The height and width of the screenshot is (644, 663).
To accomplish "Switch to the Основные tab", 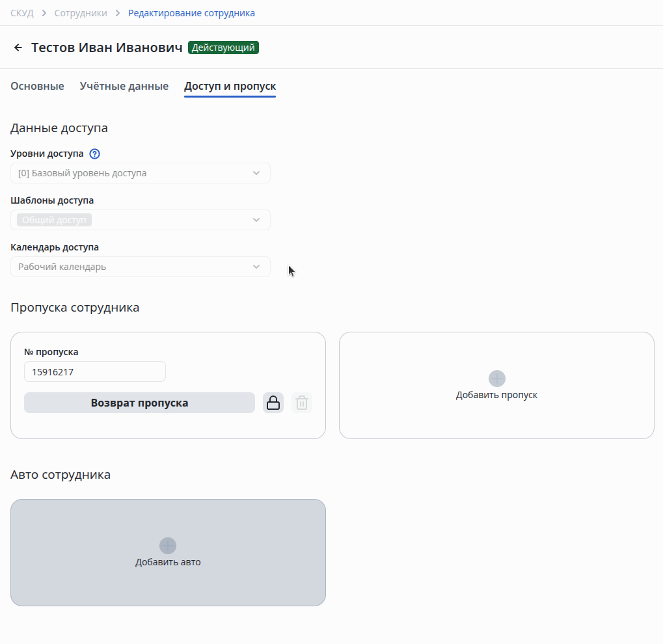I will (37, 86).
